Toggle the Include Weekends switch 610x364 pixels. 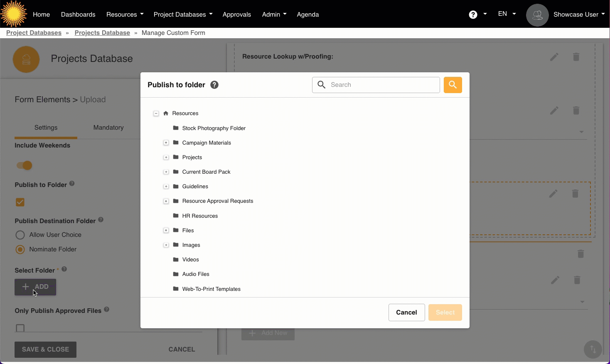click(24, 165)
